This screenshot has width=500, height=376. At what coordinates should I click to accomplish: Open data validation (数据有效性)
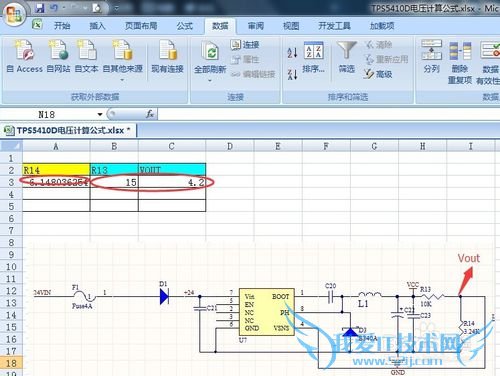[489, 62]
